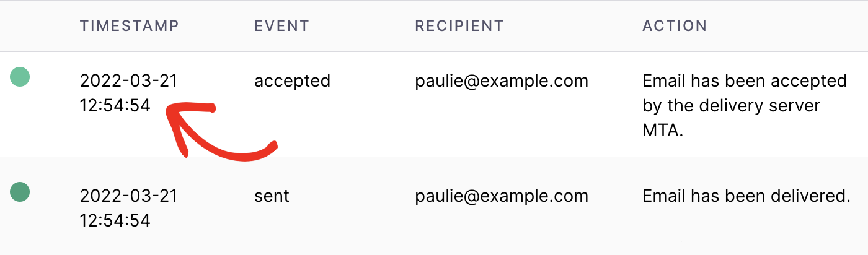868x255 pixels.
Task: Click the light green status dot beside accepted
Action: click(x=20, y=77)
